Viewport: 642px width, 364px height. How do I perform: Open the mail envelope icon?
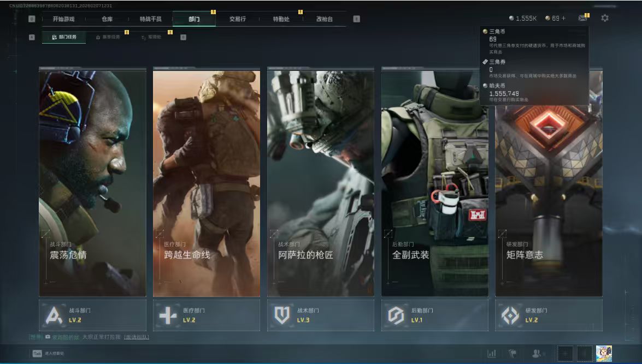tap(582, 18)
